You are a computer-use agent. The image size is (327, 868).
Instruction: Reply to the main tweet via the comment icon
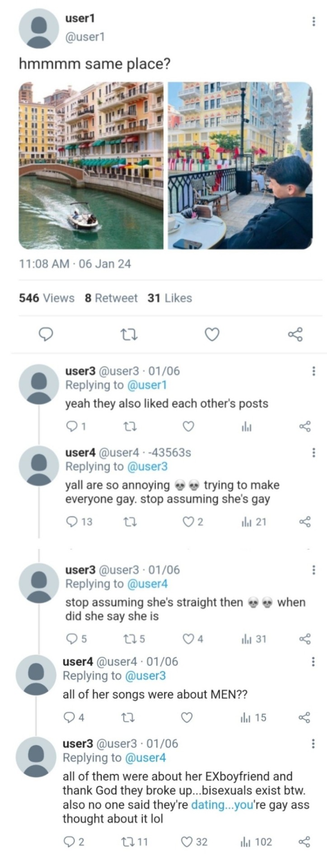(45, 334)
